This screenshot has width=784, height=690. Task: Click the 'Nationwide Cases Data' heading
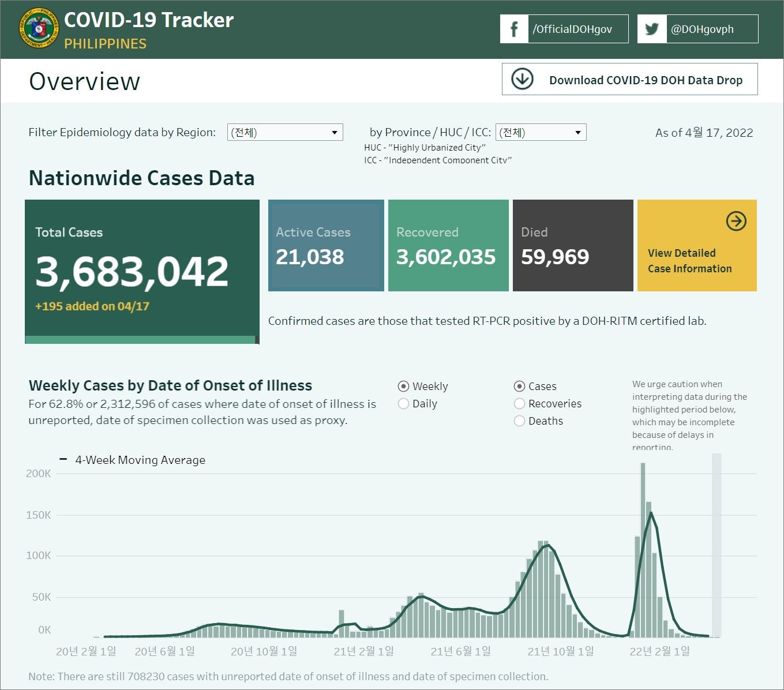142,178
